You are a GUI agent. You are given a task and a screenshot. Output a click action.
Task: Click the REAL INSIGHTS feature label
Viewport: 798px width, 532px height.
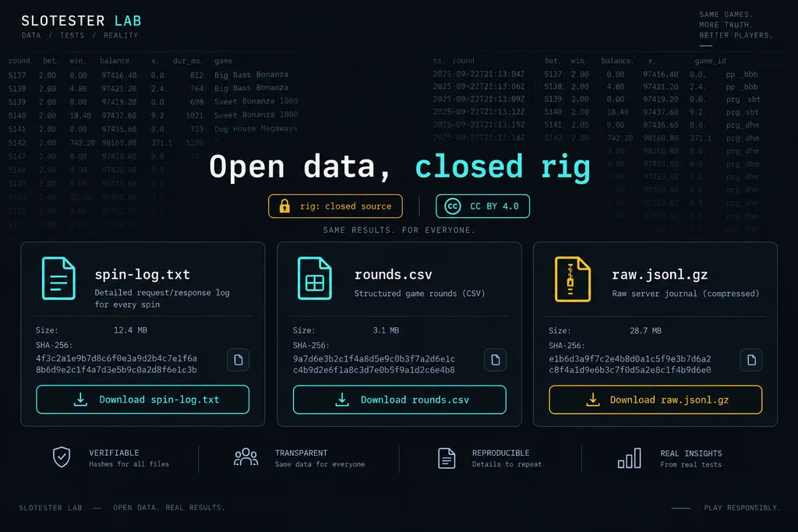coord(691,453)
